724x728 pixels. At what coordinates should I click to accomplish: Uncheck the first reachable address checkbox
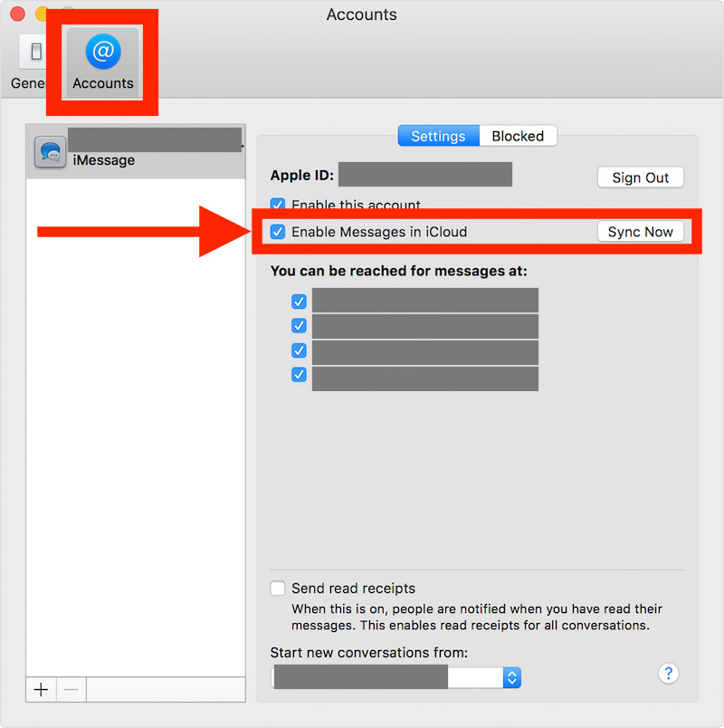click(x=299, y=302)
